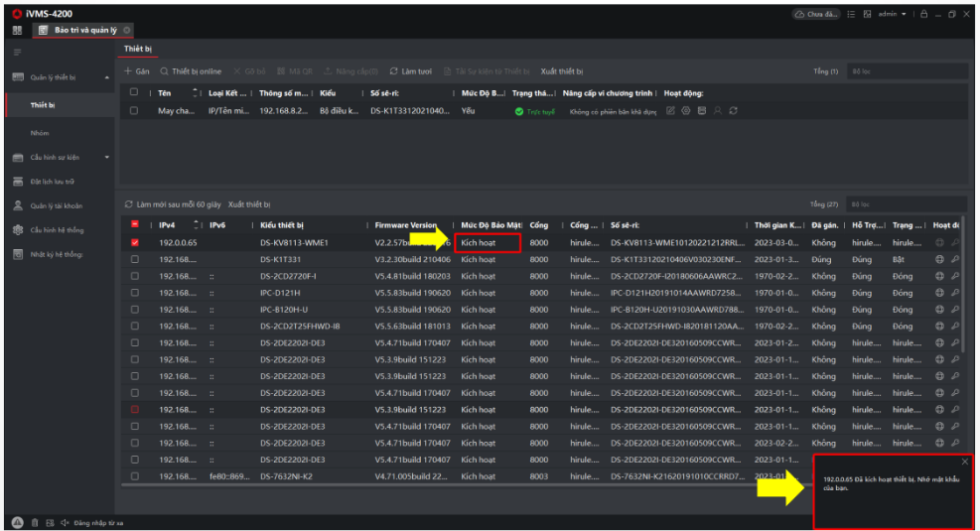The height and width of the screenshot is (531, 980).
Task: Collapse the left sidebar via hamburger icon
Action: pyautogui.click(x=17, y=52)
